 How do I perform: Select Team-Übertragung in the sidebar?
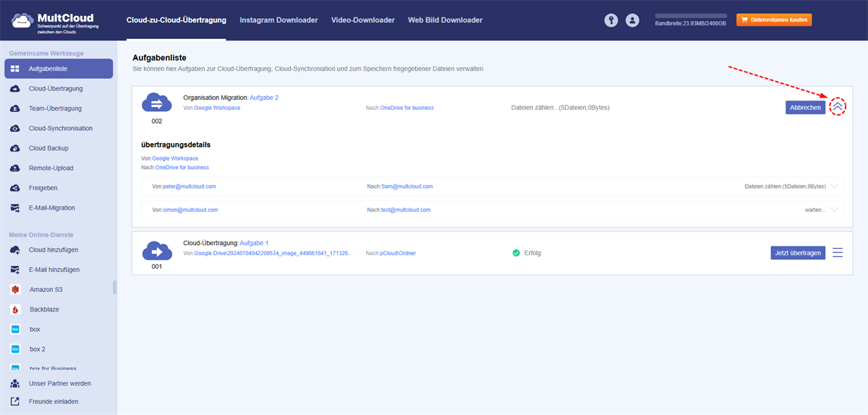pyautogui.click(x=59, y=108)
